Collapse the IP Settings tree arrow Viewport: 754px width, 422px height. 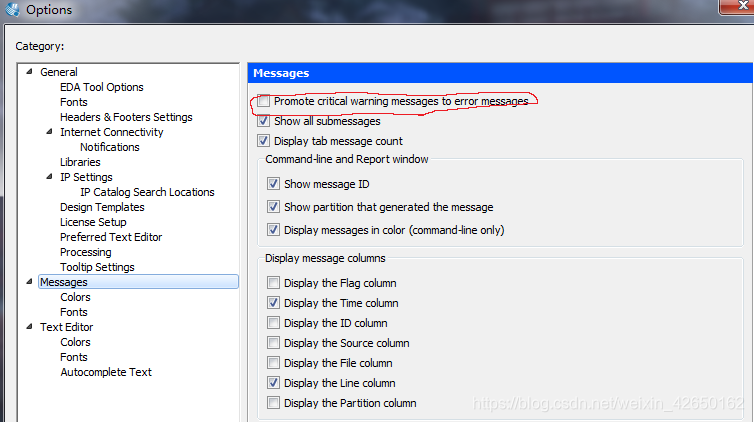[49, 177]
